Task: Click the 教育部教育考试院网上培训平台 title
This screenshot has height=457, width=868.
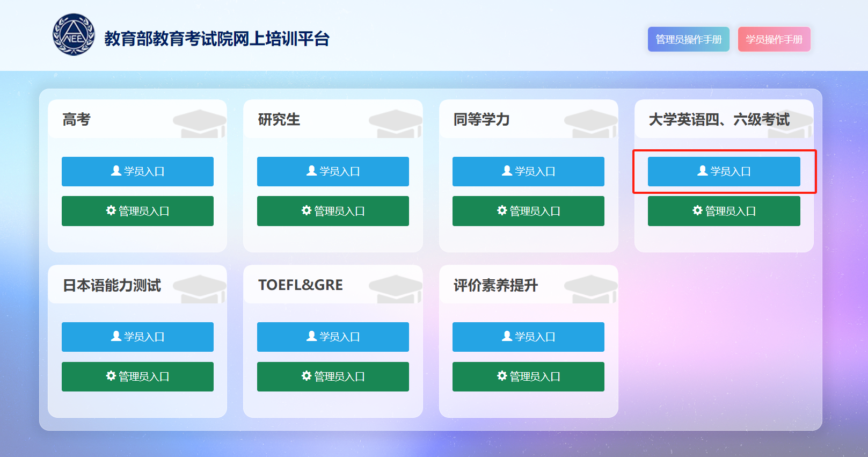Action: point(217,39)
